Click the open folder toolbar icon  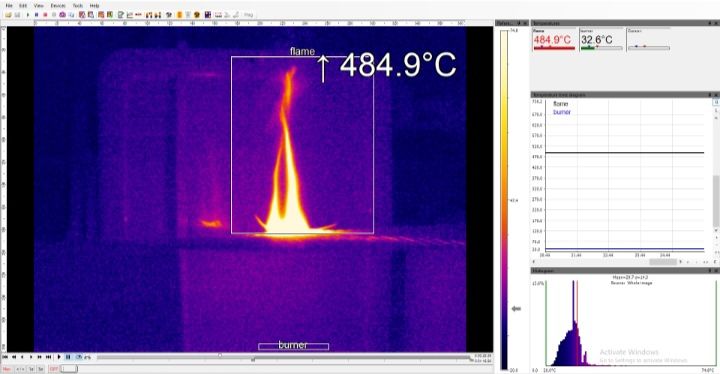[8, 15]
